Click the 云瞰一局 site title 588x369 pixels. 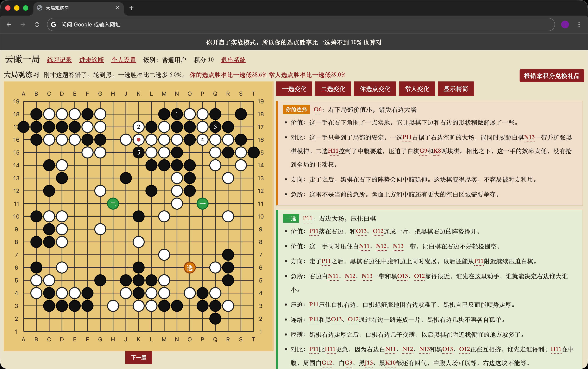pyautogui.click(x=22, y=59)
